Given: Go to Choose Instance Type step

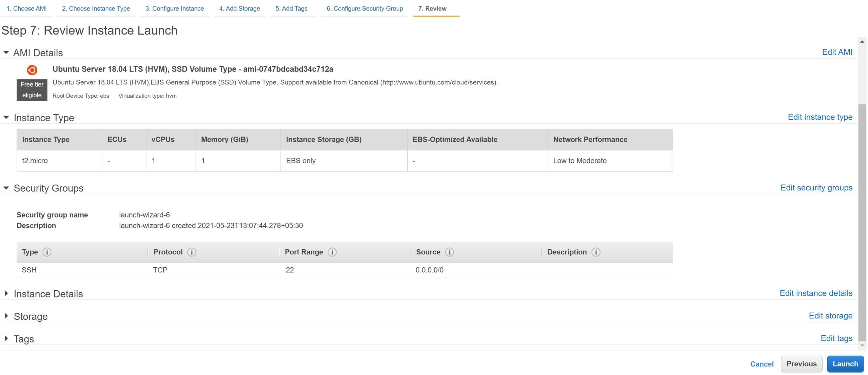Looking at the screenshot, I should 96,8.
